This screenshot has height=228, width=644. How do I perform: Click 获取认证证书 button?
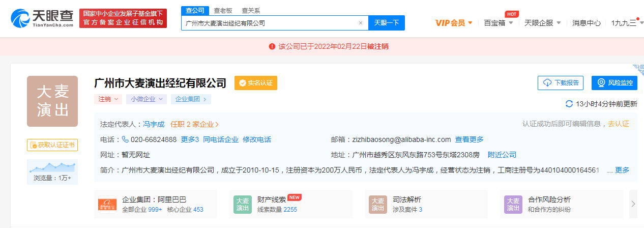click(52, 145)
